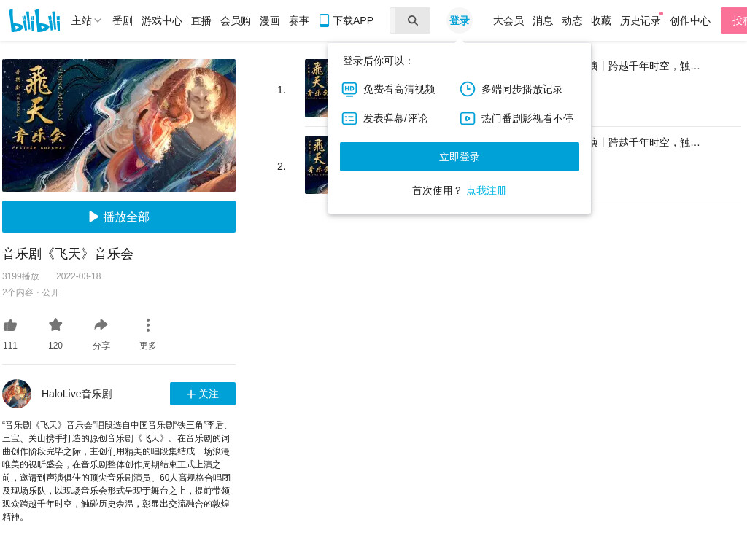Viewport: 747px width, 560px height.
Task: Click text 免费看高清视频
Action: pyautogui.click(x=399, y=89)
